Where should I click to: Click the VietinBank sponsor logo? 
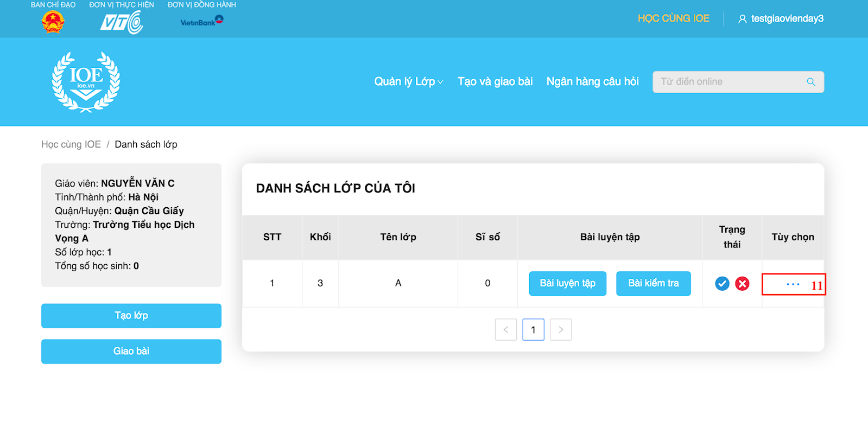(201, 21)
